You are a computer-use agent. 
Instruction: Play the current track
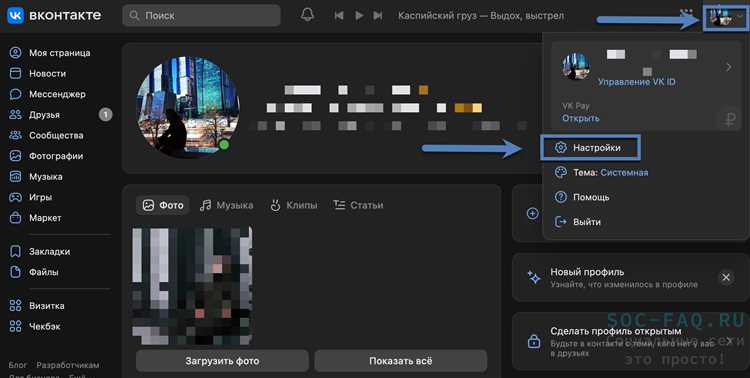pos(359,16)
